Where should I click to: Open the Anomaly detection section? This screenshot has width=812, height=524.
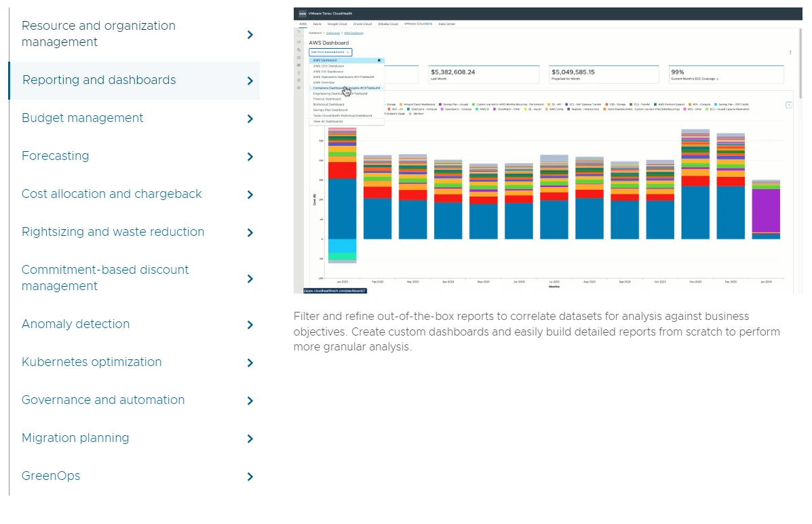pyautogui.click(x=134, y=324)
